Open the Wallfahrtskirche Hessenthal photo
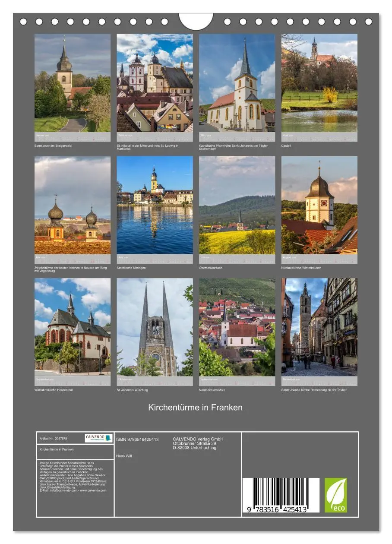Image resolution: width=392 pixels, height=544 pixels. 73,327
